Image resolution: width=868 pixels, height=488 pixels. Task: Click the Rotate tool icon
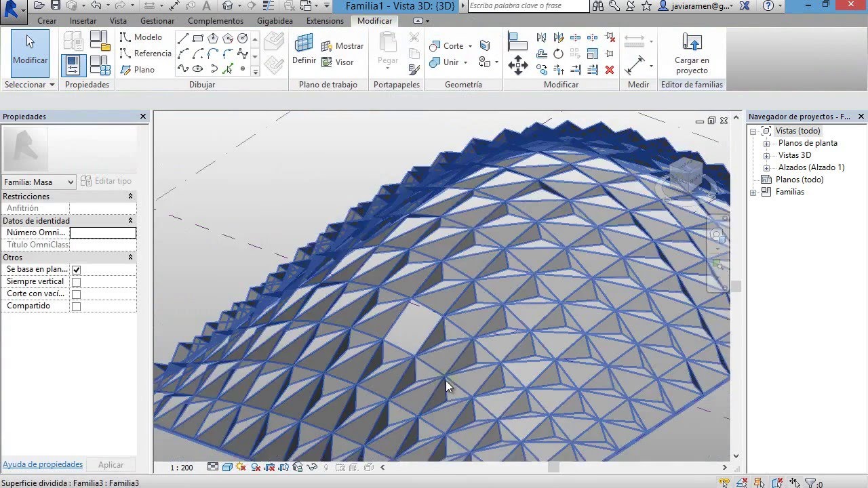(558, 54)
